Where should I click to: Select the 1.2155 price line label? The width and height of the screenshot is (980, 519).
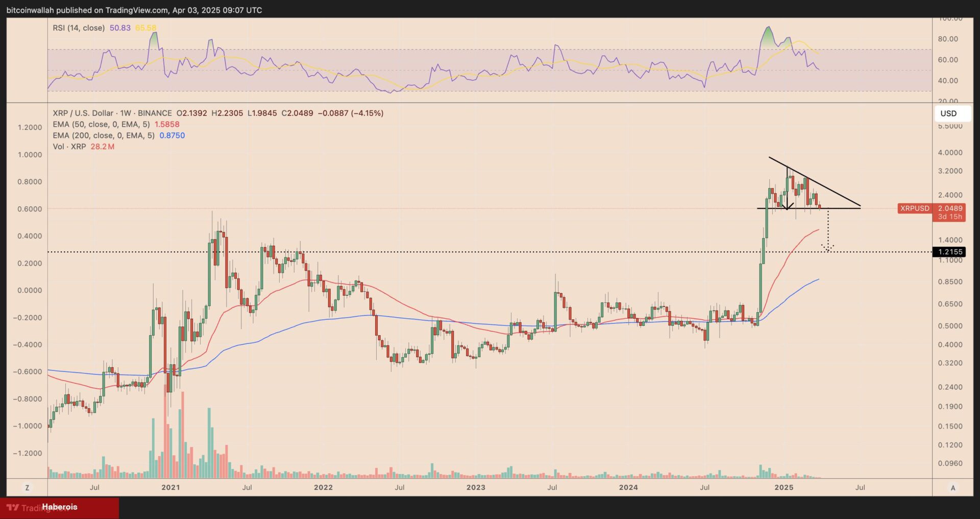(x=949, y=252)
